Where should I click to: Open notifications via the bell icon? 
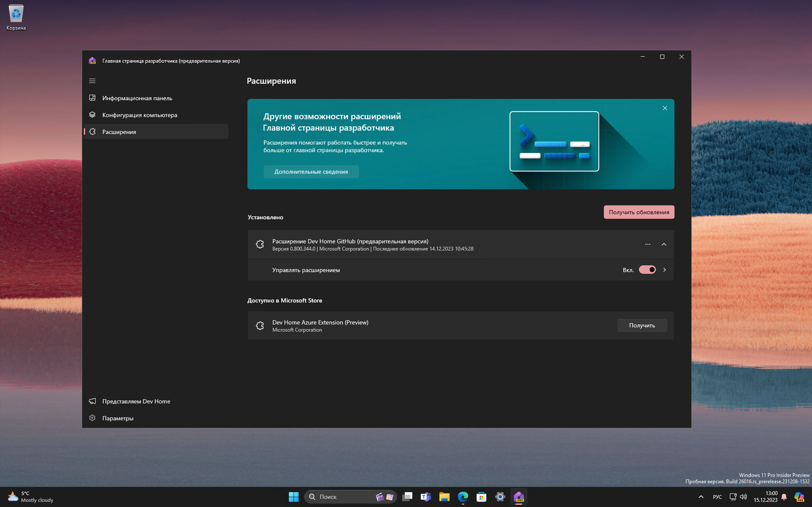[x=784, y=497]
